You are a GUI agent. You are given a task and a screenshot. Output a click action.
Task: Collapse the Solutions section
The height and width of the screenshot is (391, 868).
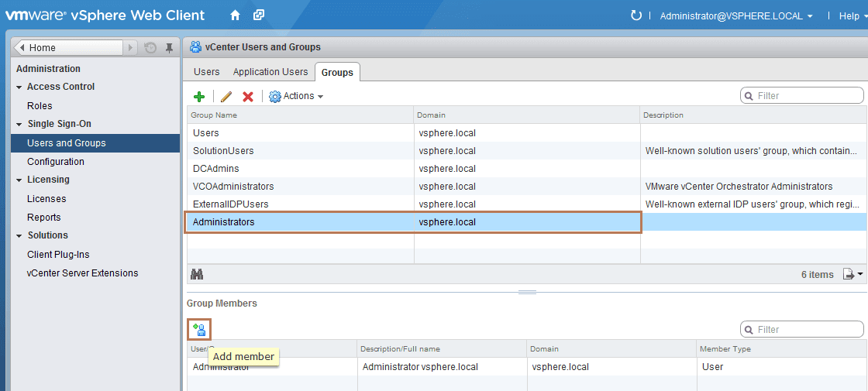pos(19,235)
